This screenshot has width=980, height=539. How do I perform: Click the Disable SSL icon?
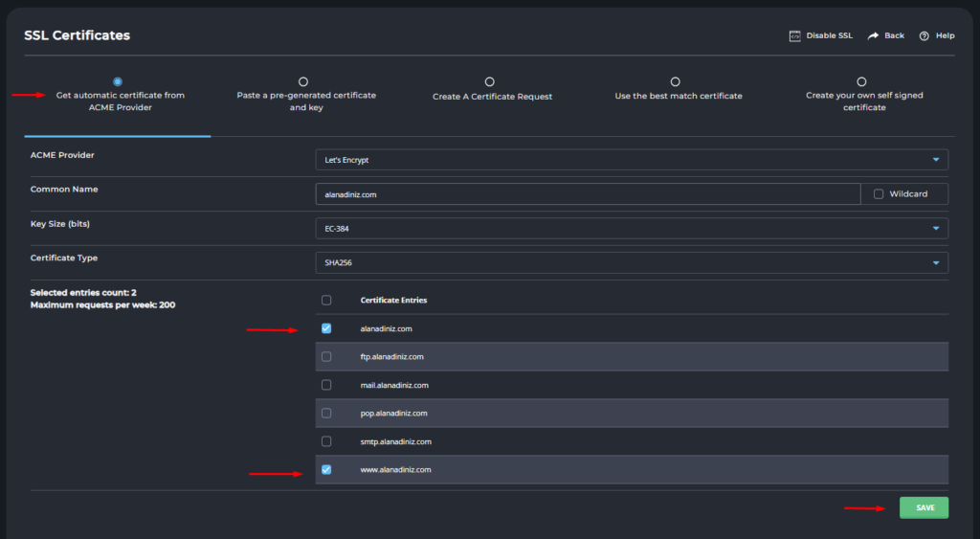(x=794, y=35)
